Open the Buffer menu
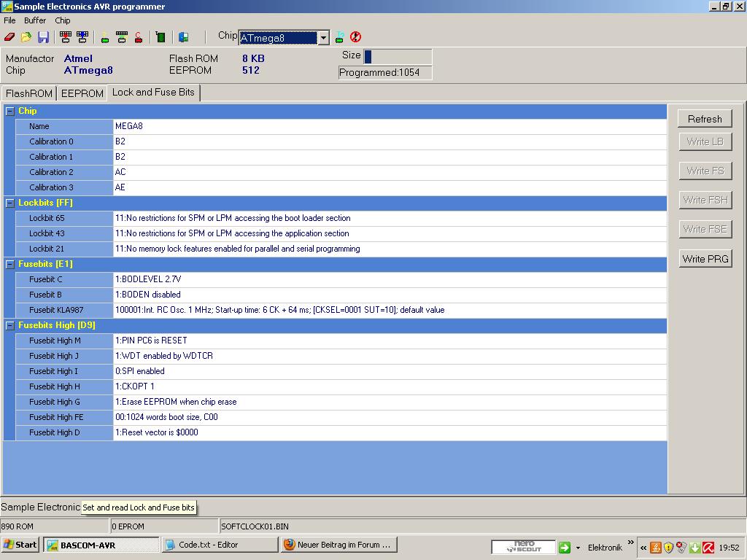This screenshot has width=747, height=560. click(34, 20)
